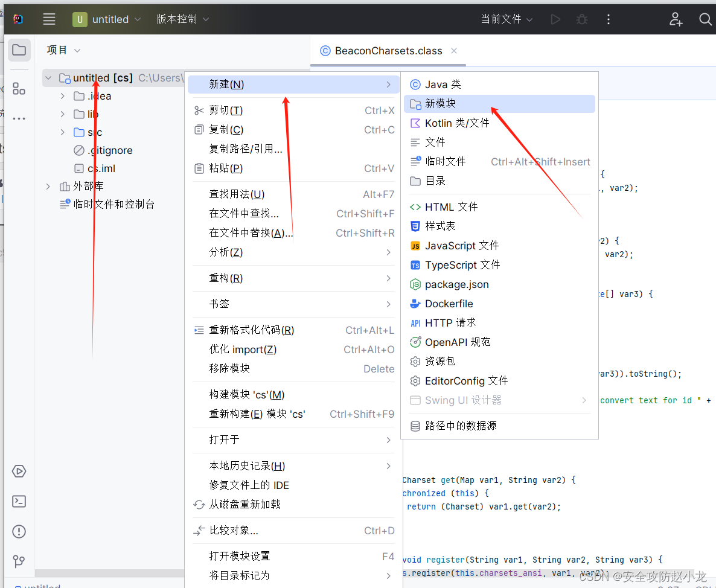This screenshot has width=716, height=588.
Task: Open the 分析(Z) submenu
Action: [293, 252]
